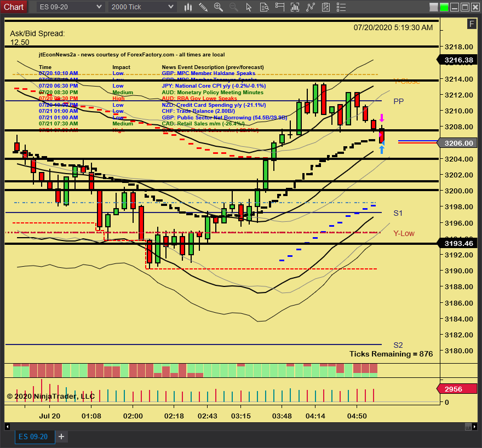Viewport: 482px width, 448px height.
Task: Click the 3206.00 current price marker
Action: [x=457, y=143]
